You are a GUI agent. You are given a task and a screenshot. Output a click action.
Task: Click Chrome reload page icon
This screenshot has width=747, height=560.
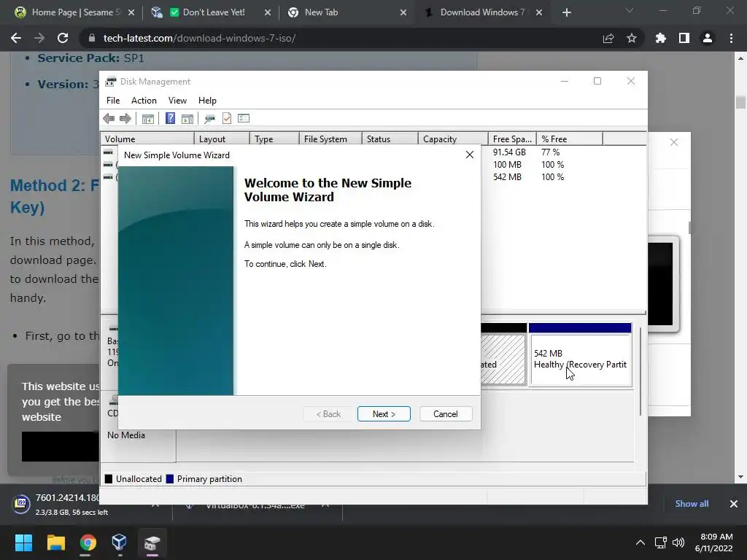(x=63, y=38)
